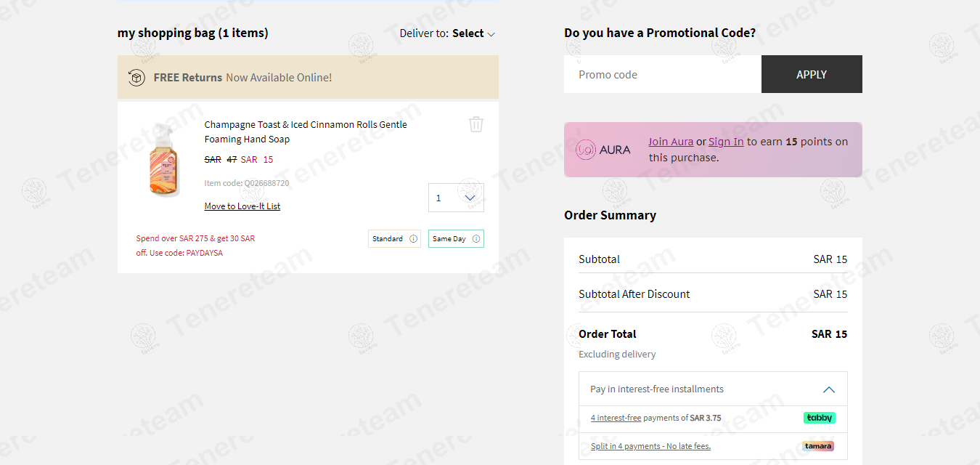Viewport: 980px width, 465px height.
Task: Click Split in 4 payments link
Action: tap(650, 446)
